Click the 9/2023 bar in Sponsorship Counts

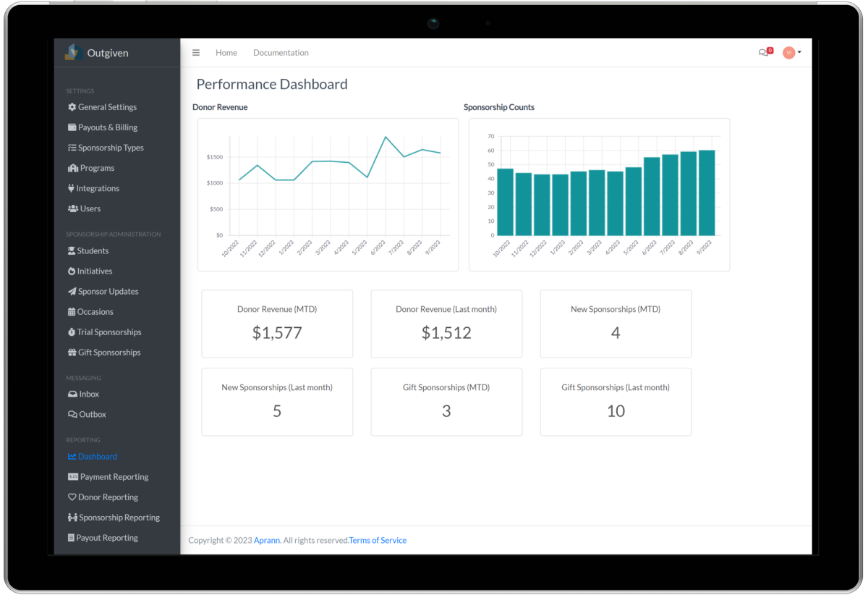(x=707, y=193)
